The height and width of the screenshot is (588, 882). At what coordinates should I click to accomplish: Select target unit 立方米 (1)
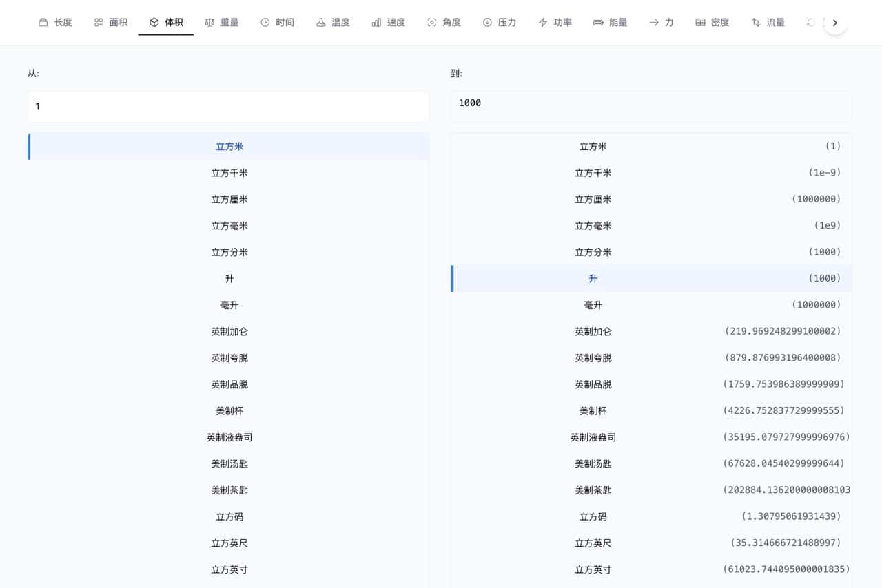click(651, 147)
